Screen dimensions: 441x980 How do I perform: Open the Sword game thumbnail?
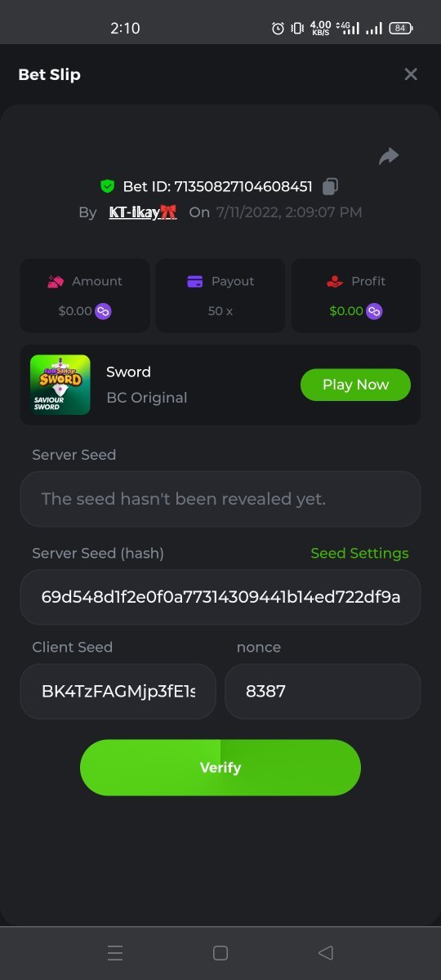[60, 385]
